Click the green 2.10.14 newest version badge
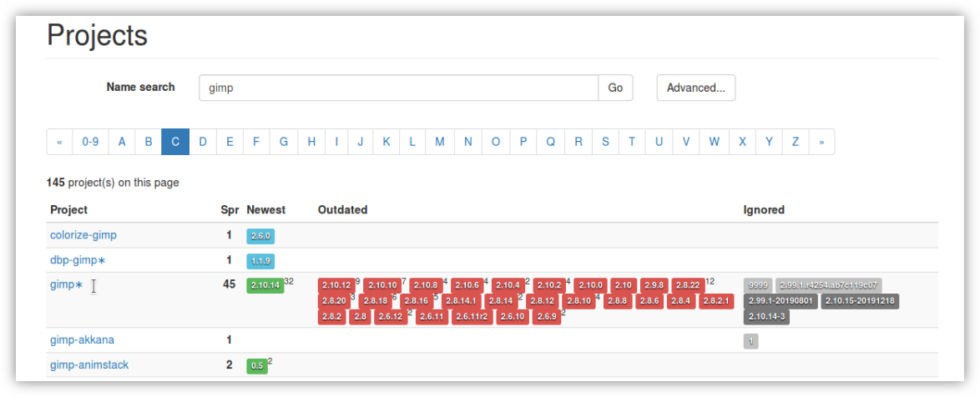The width and height of the screenshot is (980, 397). (x=265, y=285)
